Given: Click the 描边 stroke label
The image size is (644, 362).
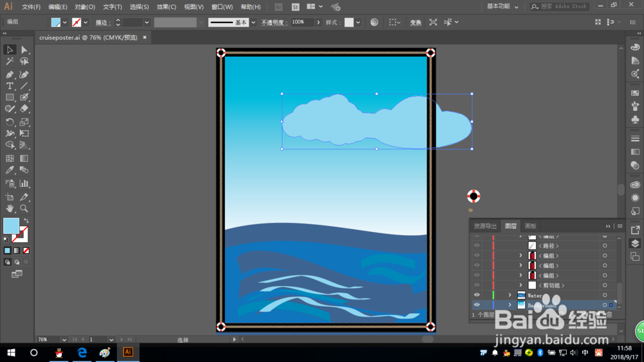Looking at the screenshot, I should 103,23.
